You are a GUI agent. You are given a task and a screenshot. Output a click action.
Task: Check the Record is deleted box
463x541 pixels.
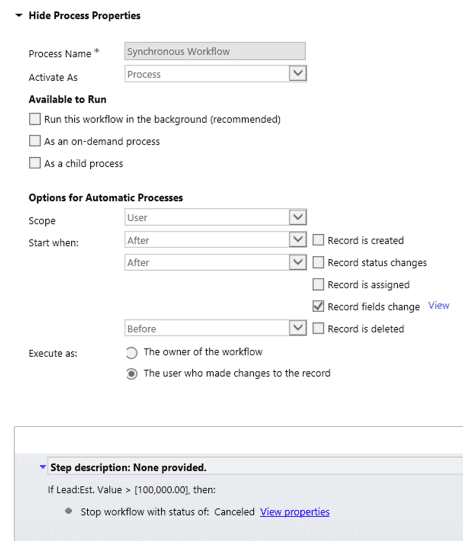[x=318, y=328]
